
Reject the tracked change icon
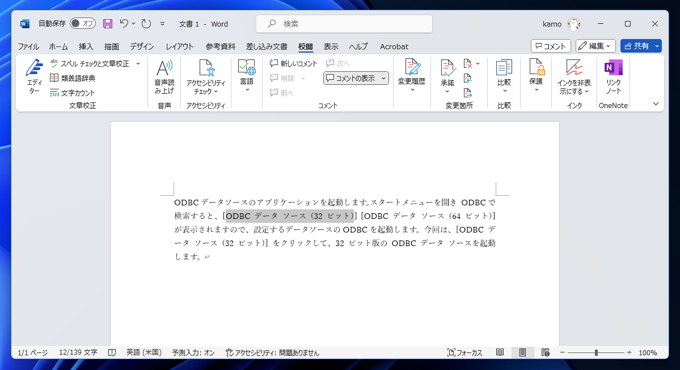coord(468,64)
